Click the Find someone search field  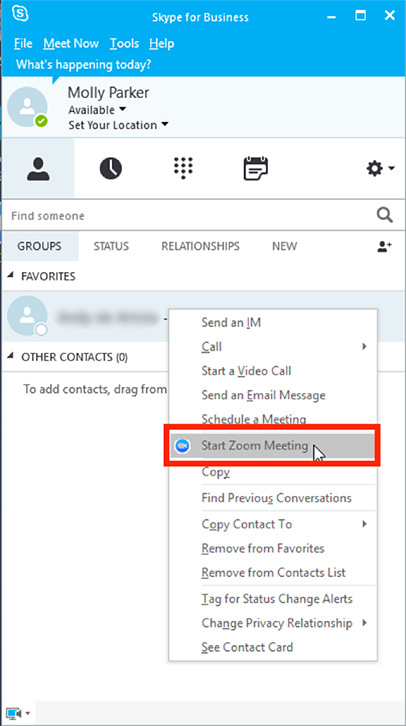pyautogui.click(x=189, y=215)
